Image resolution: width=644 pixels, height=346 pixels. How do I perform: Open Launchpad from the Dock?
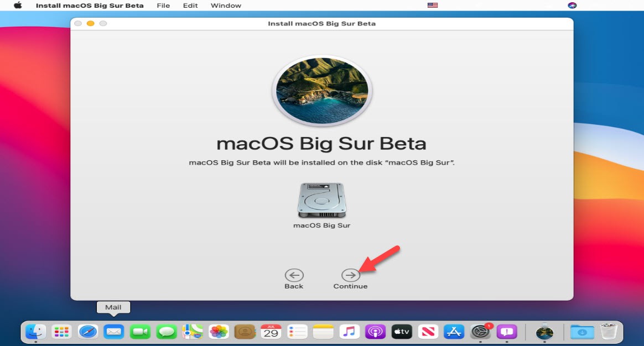click(61, 332)
